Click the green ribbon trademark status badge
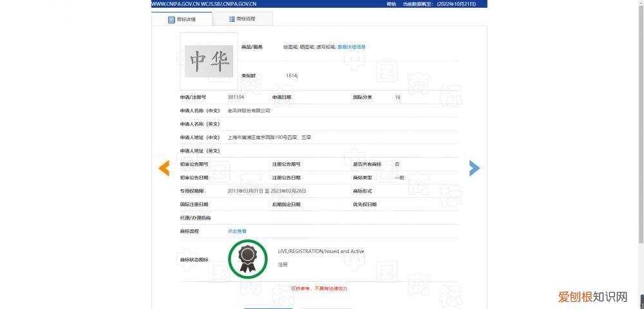644x309 pixels. 248,259
